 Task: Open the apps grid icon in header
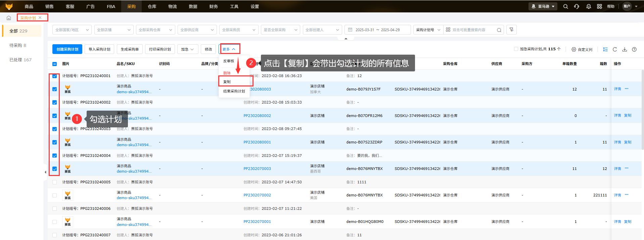pyautogui.click(x=600, y=6)
